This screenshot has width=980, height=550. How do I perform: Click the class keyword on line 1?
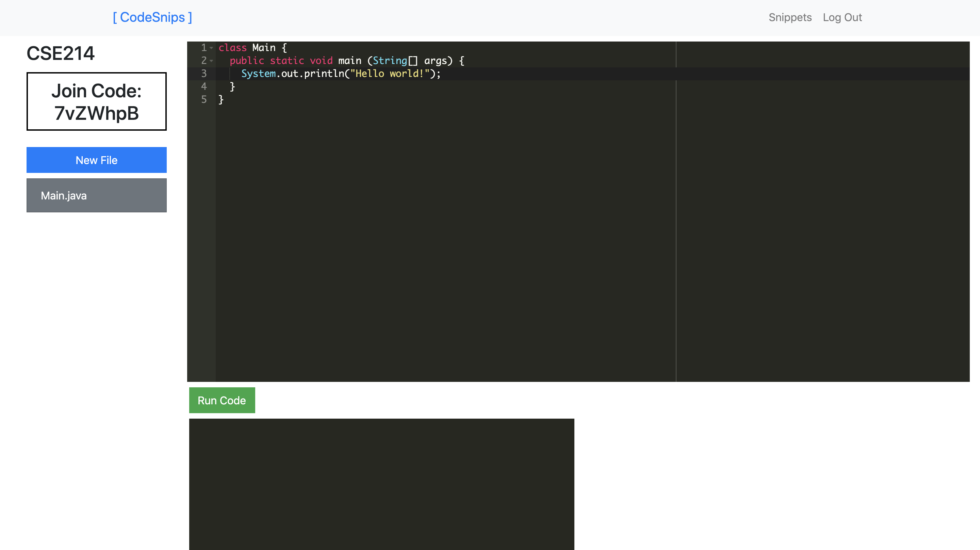[x=232, y=48]
